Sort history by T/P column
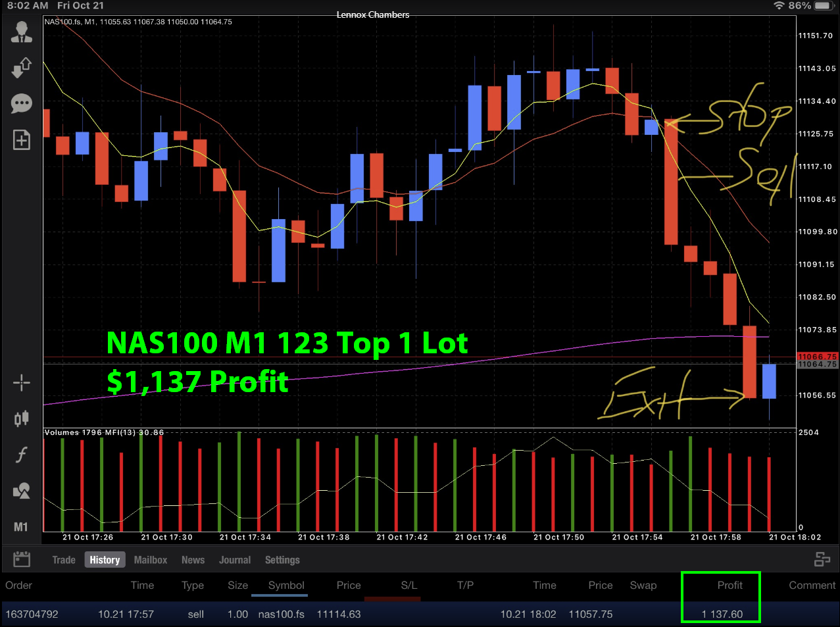840x627 pixels. (x=465, y=585)
